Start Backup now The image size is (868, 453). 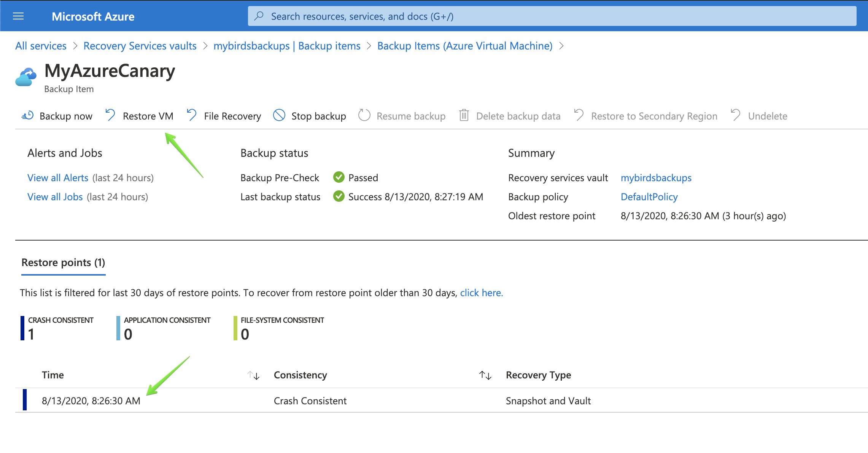[x=66, y=116]
